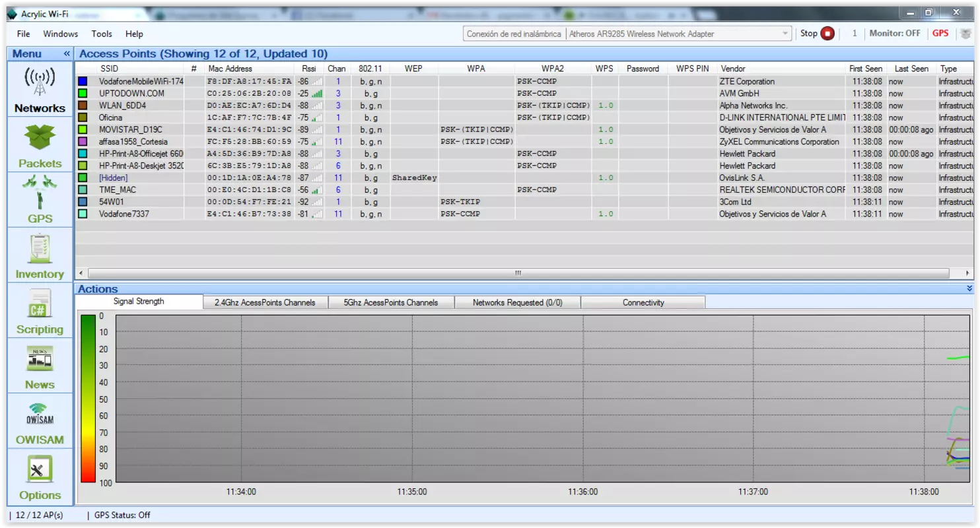This screenshot has width=980, height=528.
Task: Open the News section
Action: point(40,366)
